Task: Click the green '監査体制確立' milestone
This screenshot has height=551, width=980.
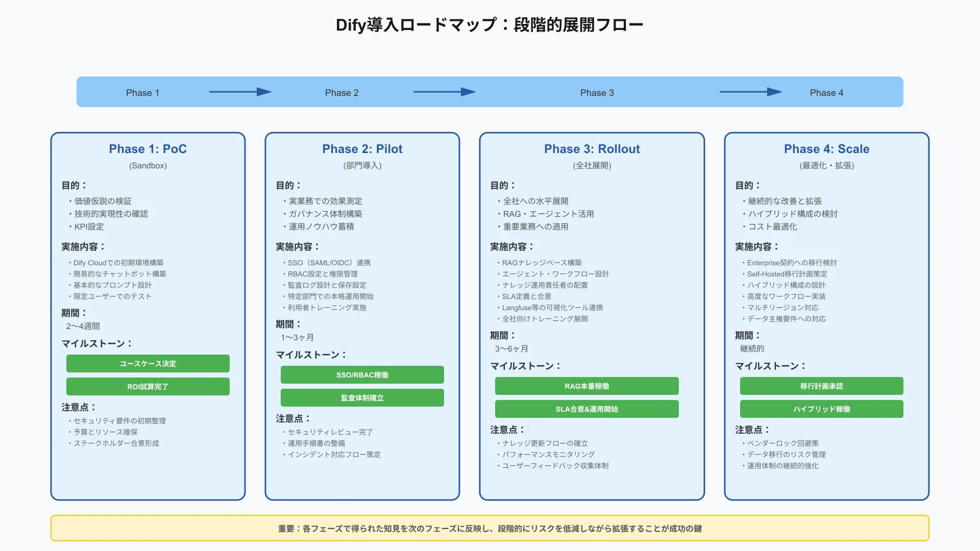Action: point(362,398)
